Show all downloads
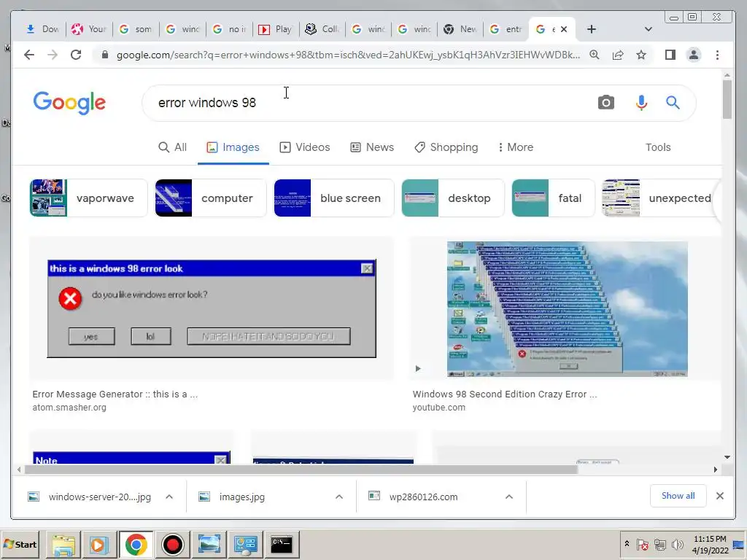The width and height of the screenshot is (747, 560). pos(678,496)
